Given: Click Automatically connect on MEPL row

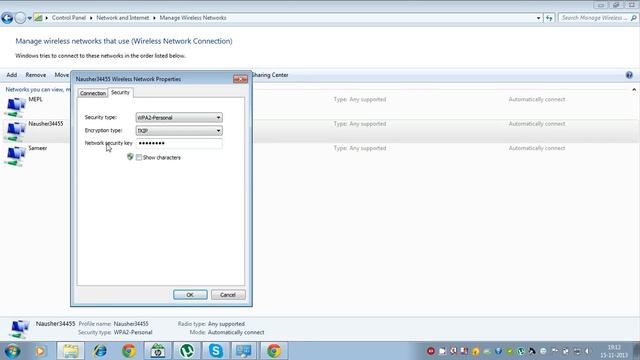Looking at the screenshot, I should pos(537,99).
